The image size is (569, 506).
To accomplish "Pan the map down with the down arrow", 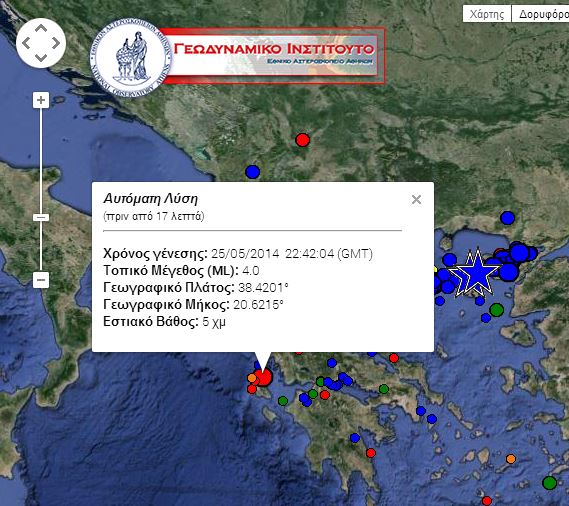I will point(41,57).
